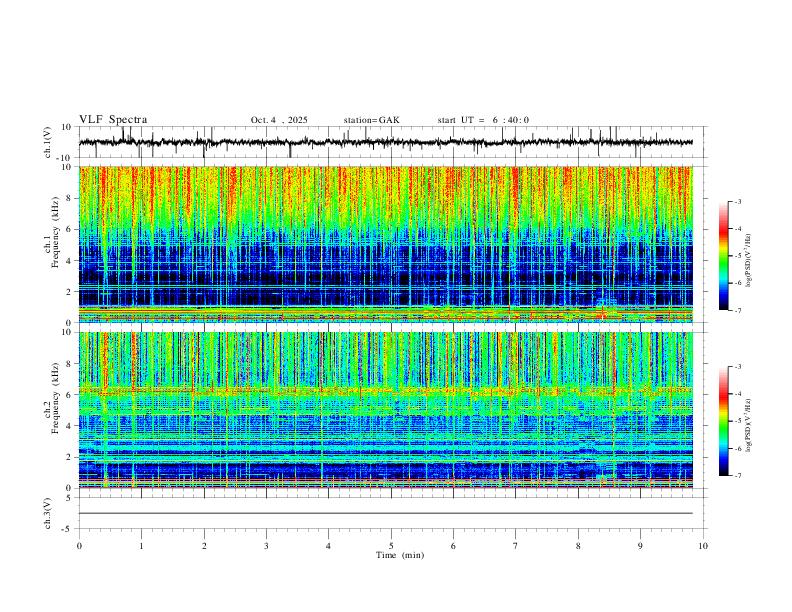Click the time axis tick label "3"
The height and width of the screenshot is (612, 792).
266,546
